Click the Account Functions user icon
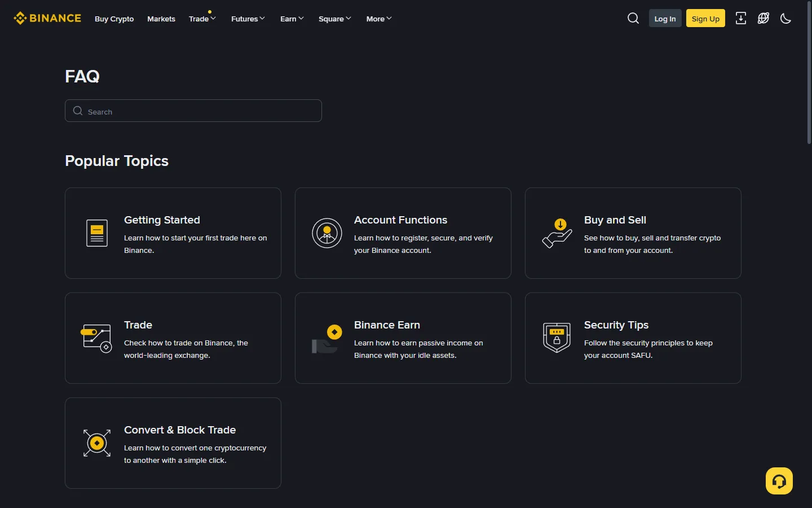812x508 pixels. [x=327, y=233]
